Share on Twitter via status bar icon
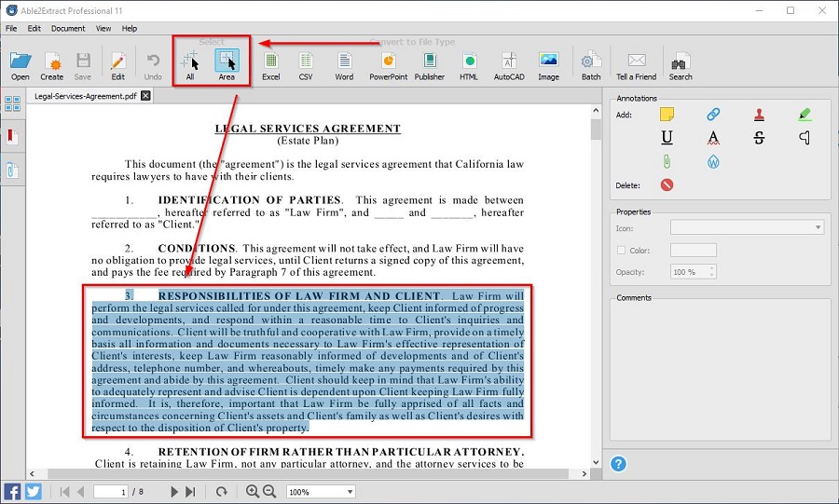 coord(34,491)
